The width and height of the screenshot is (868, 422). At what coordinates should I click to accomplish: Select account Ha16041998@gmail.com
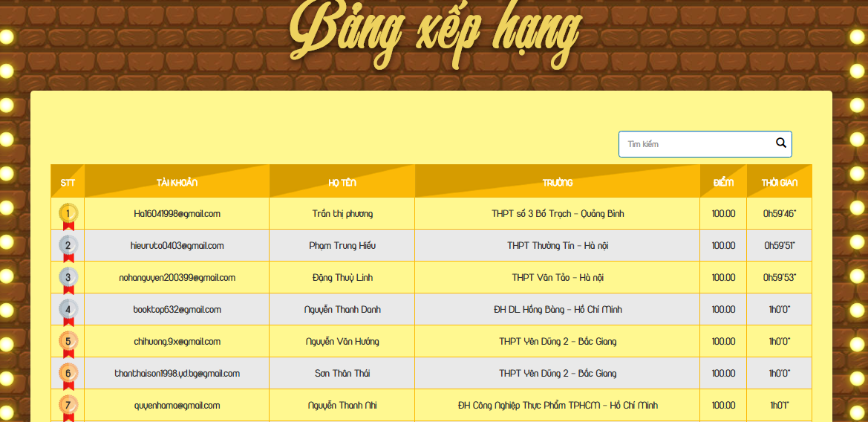click(x=177, y=213)
